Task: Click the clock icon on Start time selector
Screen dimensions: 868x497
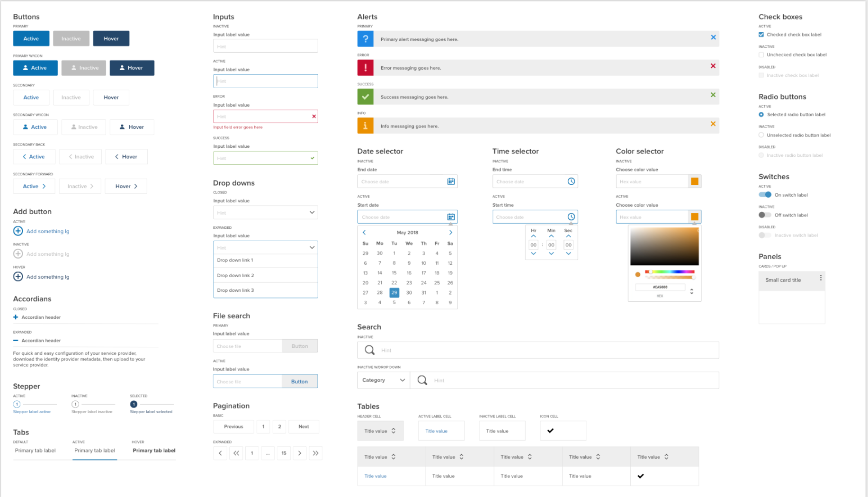Action: pos(573,217)
